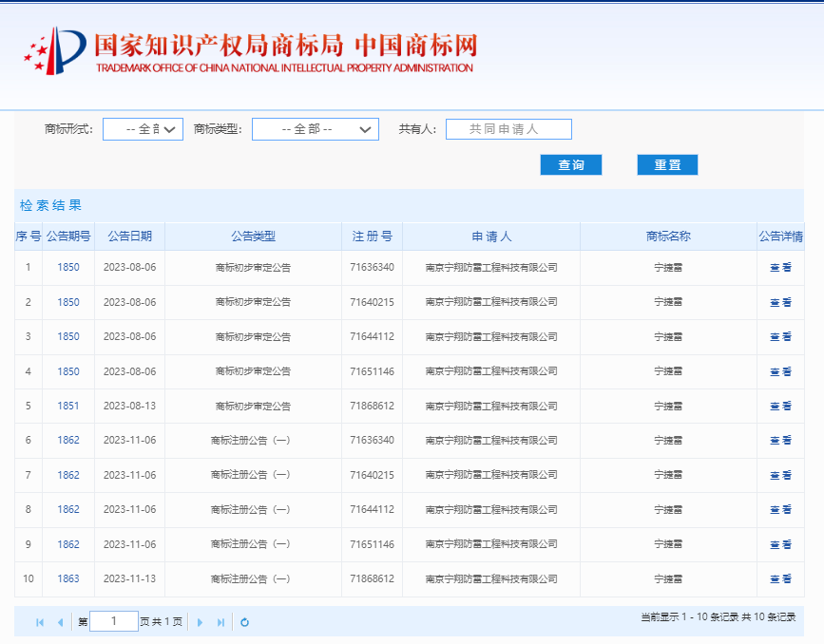Select registration number 71868612 in row 5
This screenshot has height=644, width=824.
click(372, 406)
